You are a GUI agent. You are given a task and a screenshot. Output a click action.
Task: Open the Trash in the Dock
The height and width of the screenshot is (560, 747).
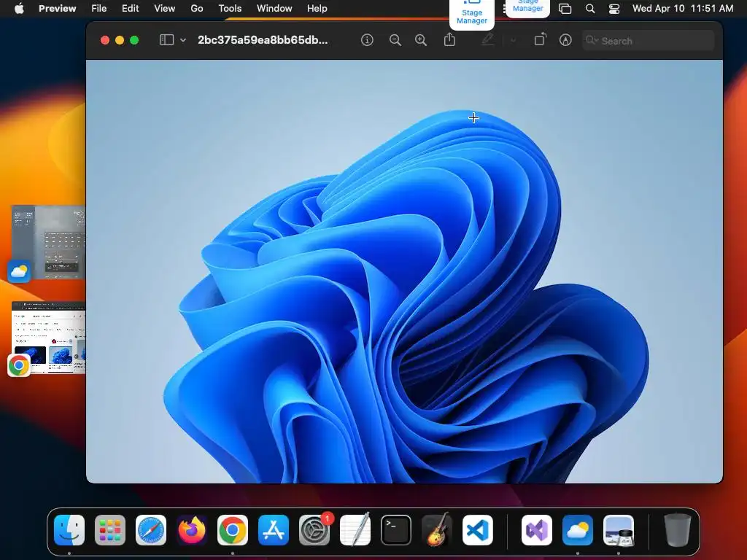point(678,530)
